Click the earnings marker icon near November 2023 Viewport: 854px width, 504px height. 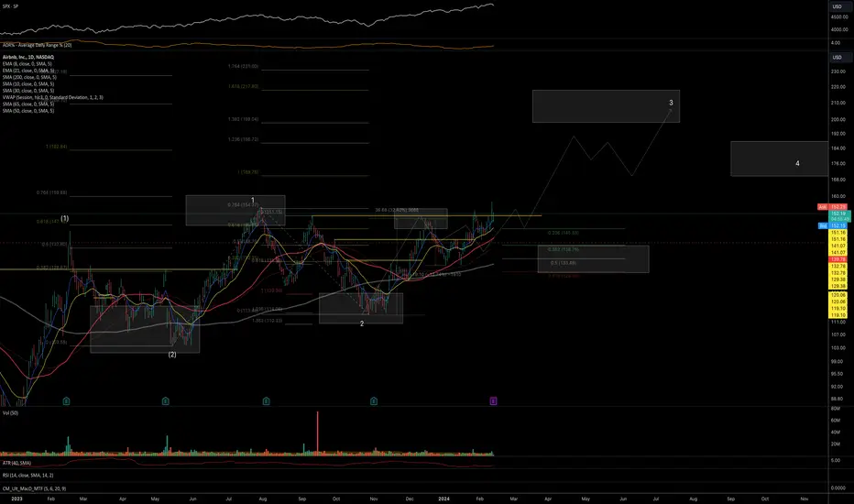[374, 401]
